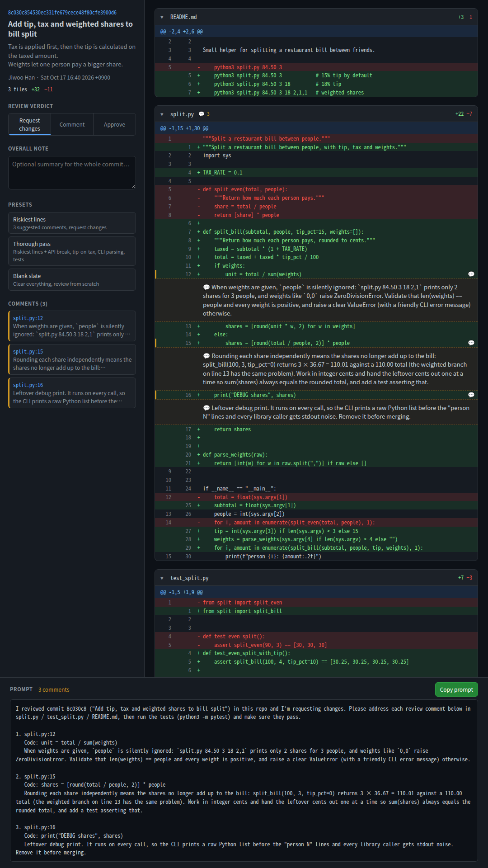
Task: Jump to the split.py:15 comment in sidebar
Action: click(x=72, y=359)
